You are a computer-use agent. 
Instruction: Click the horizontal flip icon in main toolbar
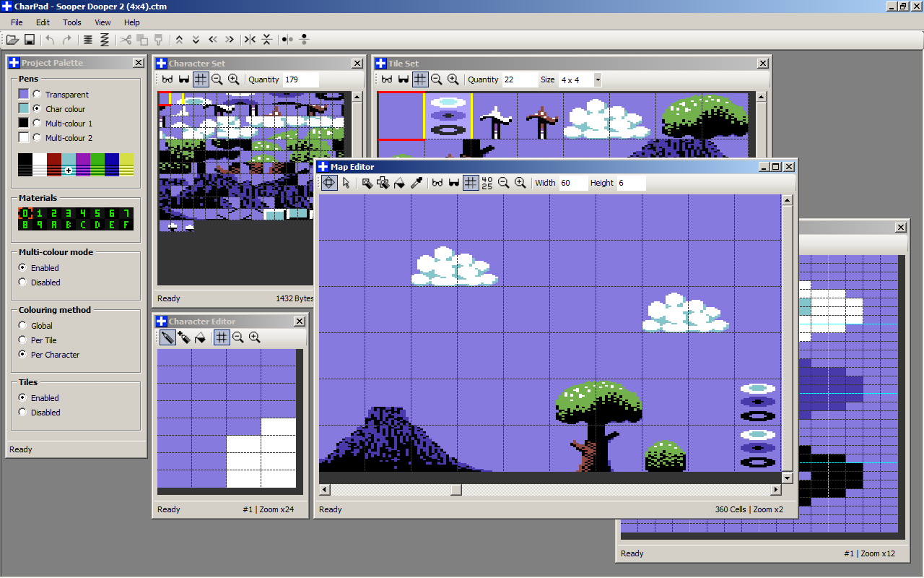[250, 40]
